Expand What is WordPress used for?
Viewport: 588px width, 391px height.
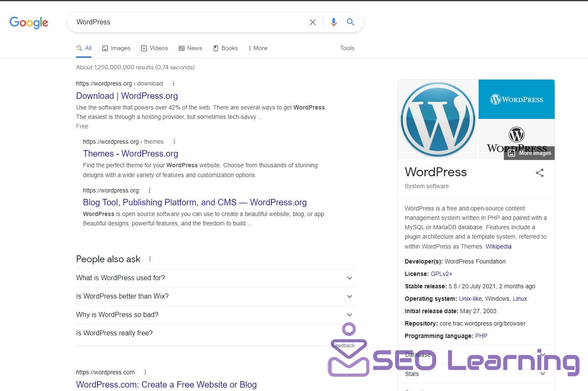coord(215,278)
